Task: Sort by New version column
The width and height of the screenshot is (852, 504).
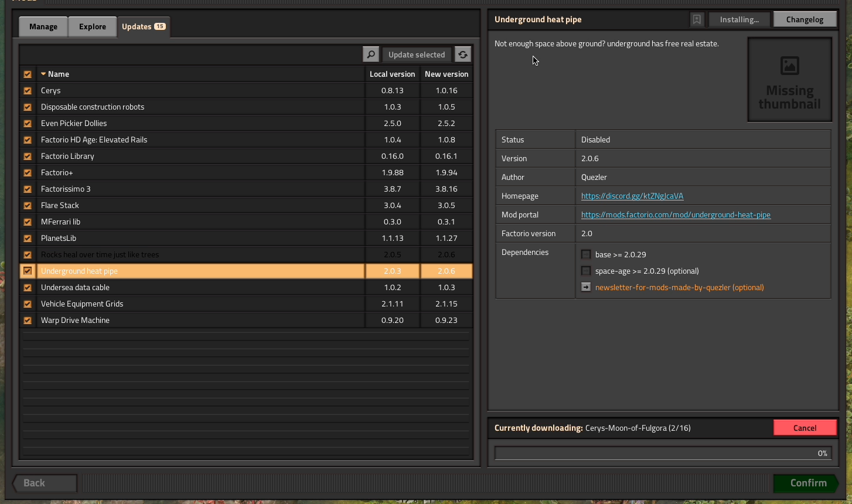Action: click(x=447, y=74)
